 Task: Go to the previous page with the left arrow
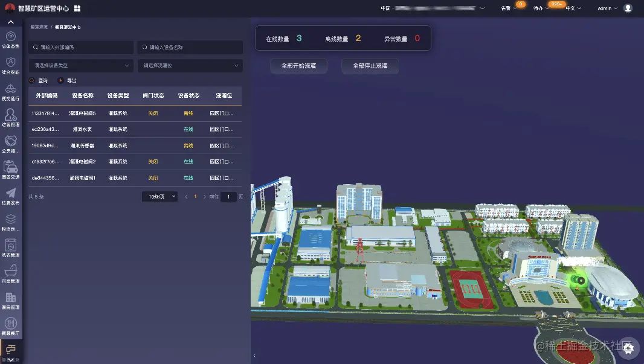(187, 197)
